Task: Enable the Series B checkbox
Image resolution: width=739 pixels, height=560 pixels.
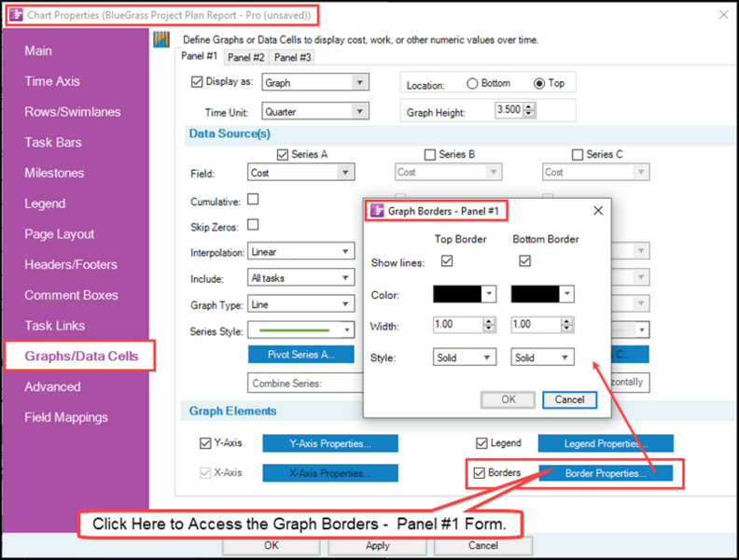Action: [429, 155]
